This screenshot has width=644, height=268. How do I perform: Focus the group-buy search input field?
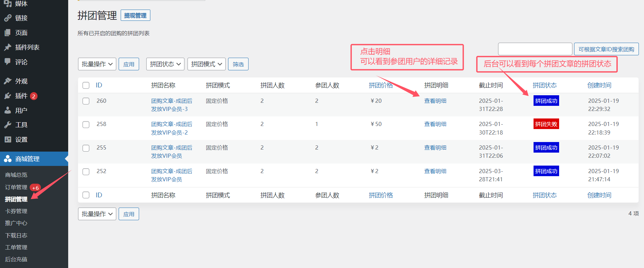coord(535,49)
